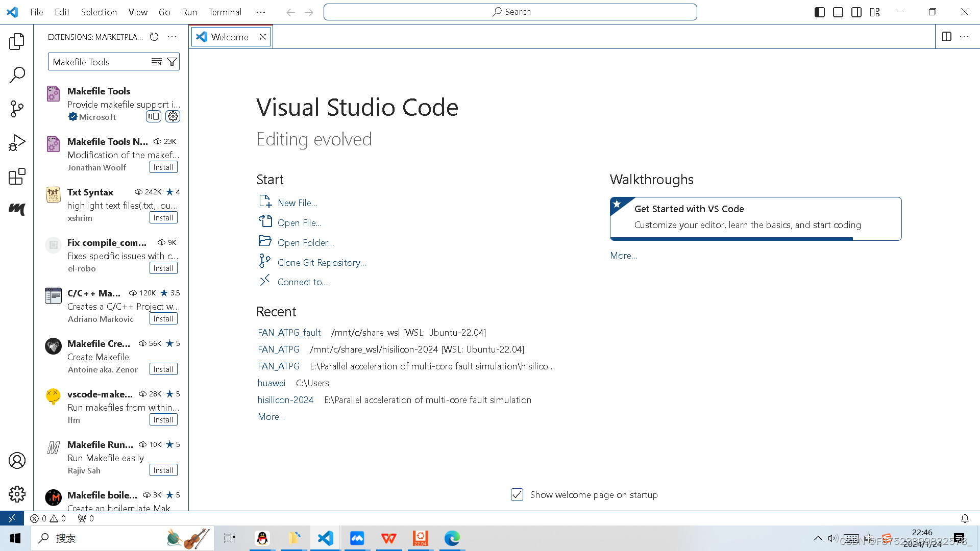Open the Explorer view in activity bar
The height and width of the screenshot is (551, 980).
(17, 41)
